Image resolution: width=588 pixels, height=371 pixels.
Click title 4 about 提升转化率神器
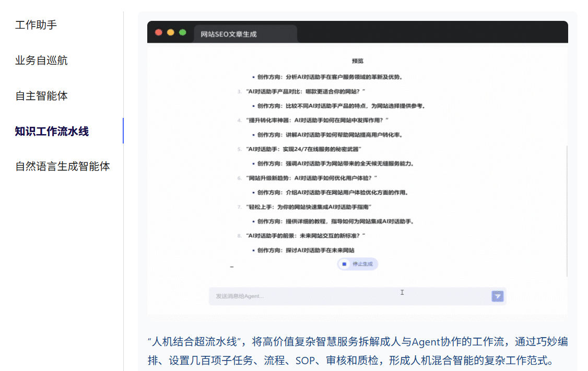coord(317,121)
